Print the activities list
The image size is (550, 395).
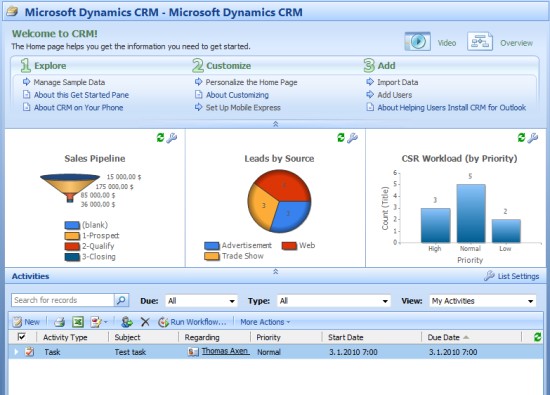point(60,322)
